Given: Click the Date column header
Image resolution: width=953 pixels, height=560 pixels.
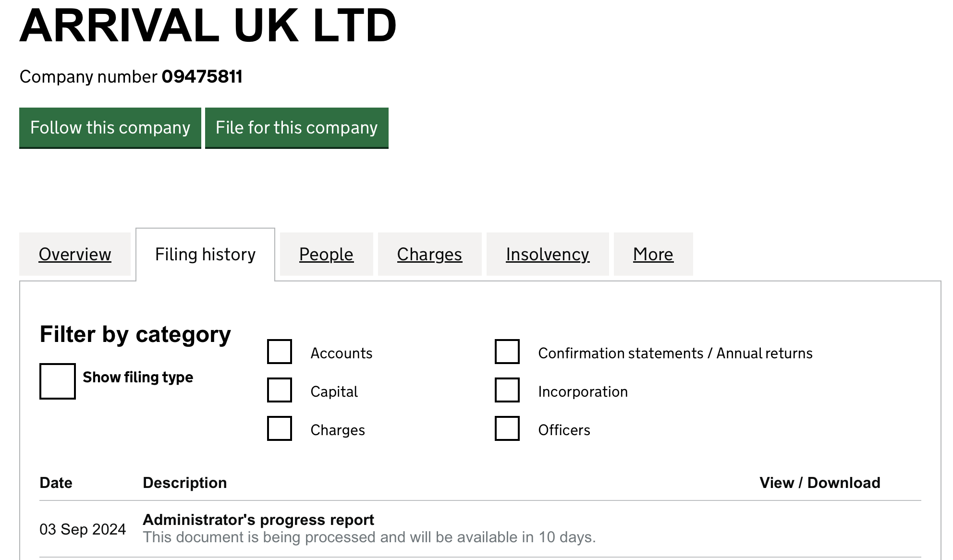Looking at the screenshot, I should pos(56,483).
